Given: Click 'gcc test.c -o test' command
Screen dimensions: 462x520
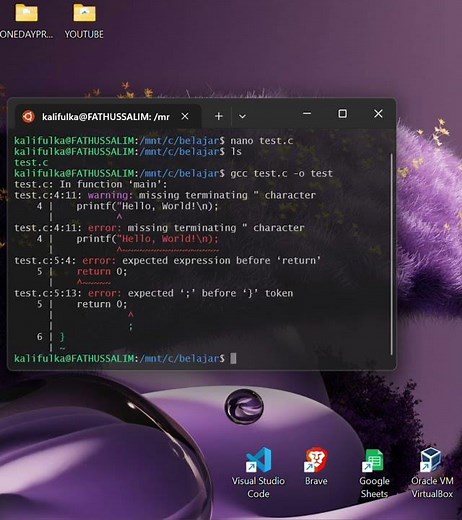Looking at the screenshot, I should [x=282, y=173].
